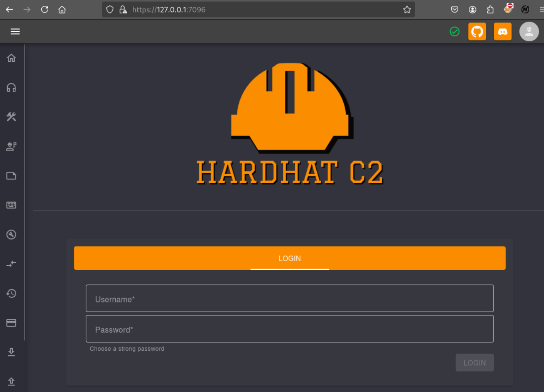Click the opposing arrows sidebar icon
The height and width of the screenshot is (392, 544).
tap(11, 264)
